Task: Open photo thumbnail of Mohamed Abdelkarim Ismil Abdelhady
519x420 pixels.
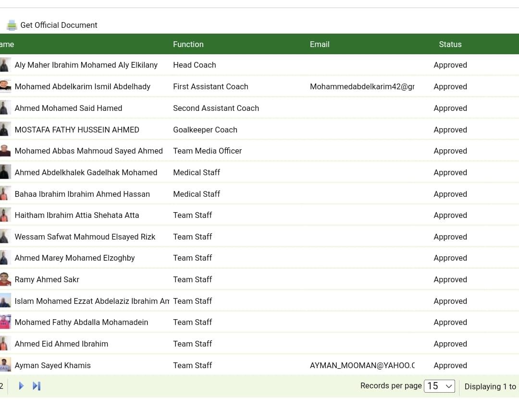Action: click(5, 86)
